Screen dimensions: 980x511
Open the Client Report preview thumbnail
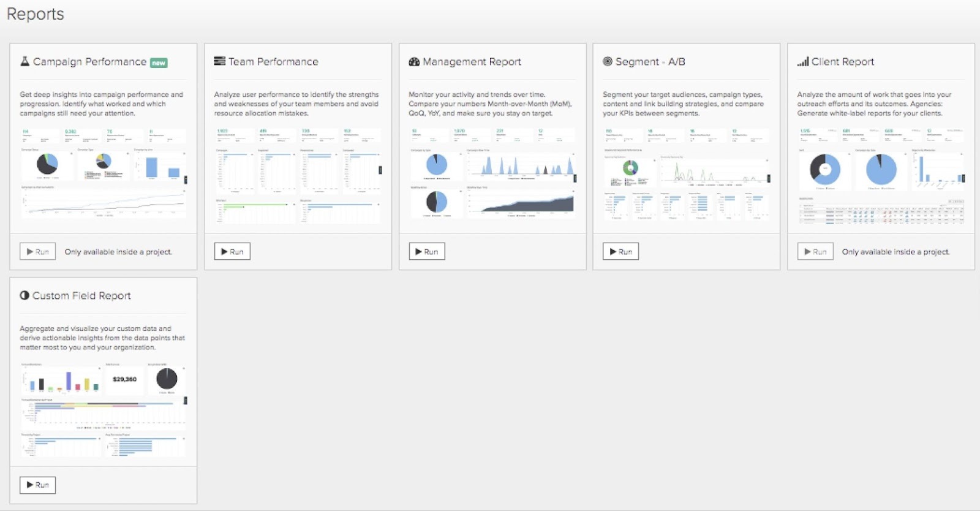[881, 175]
